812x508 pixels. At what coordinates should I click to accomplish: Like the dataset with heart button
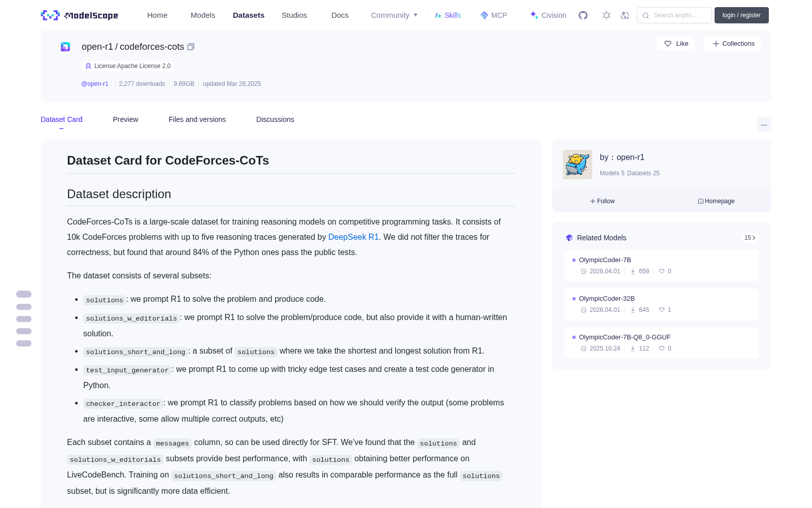point(675,44)
